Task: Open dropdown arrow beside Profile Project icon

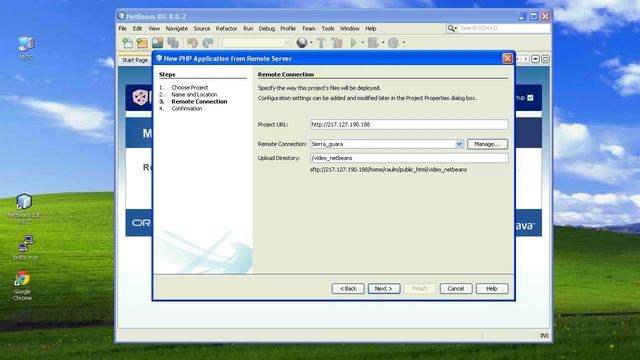Action: [x=404, y=42]
